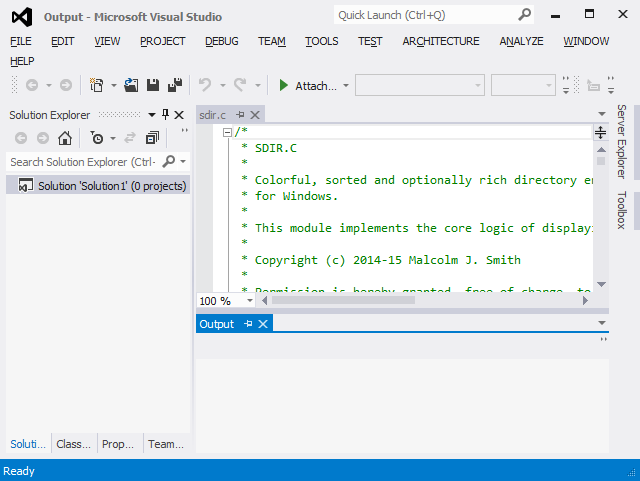The width and height of the screenshot is (640, 481).
Task: Open the narrow solution platforms combo box
Action: pyautogui.click(x=523, y=85)
